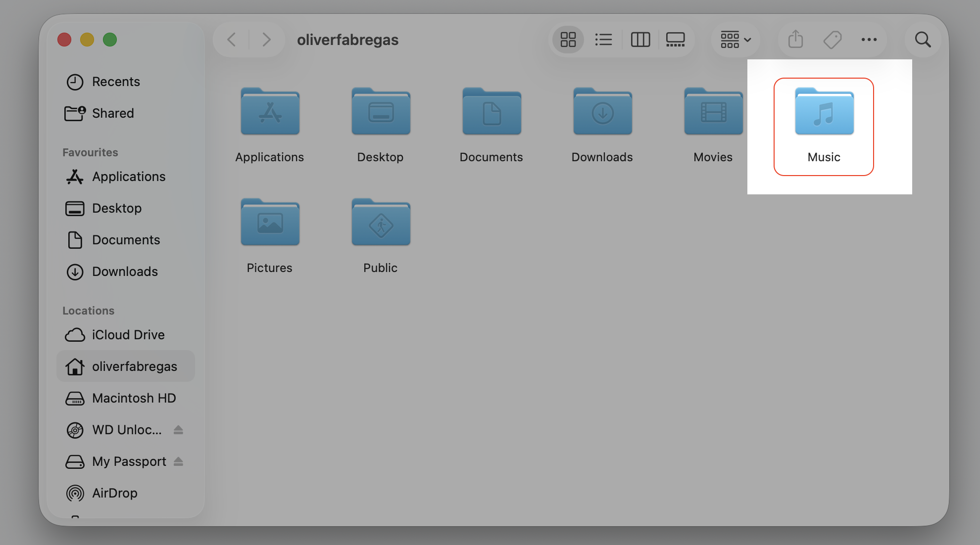Screen dimensions: 980x545
Task: Eject the WD Unlocker disc
Action: pyautogui.click(x=179, y=430)
